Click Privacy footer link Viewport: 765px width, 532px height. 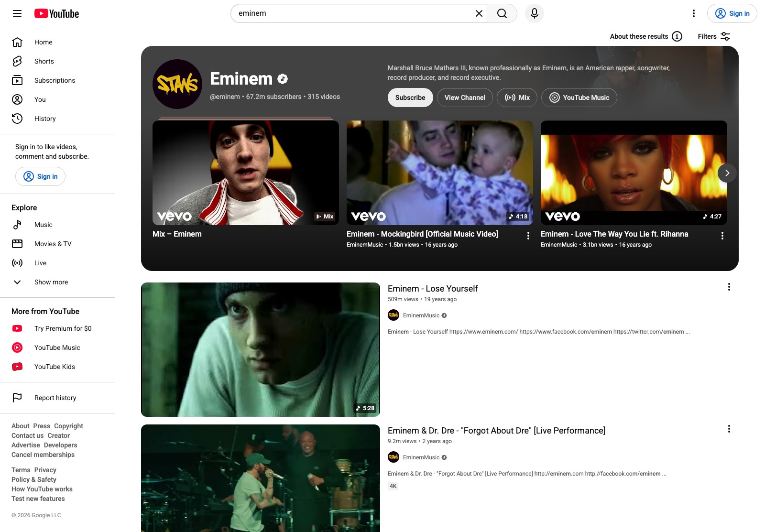pos(45,470)
